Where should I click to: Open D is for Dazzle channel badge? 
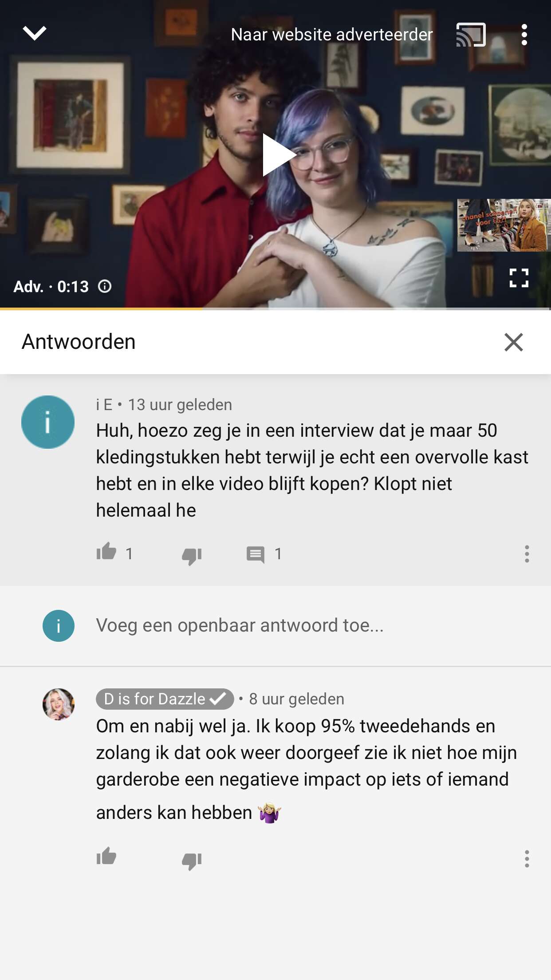pyautogui.click(x=165, y=699)
